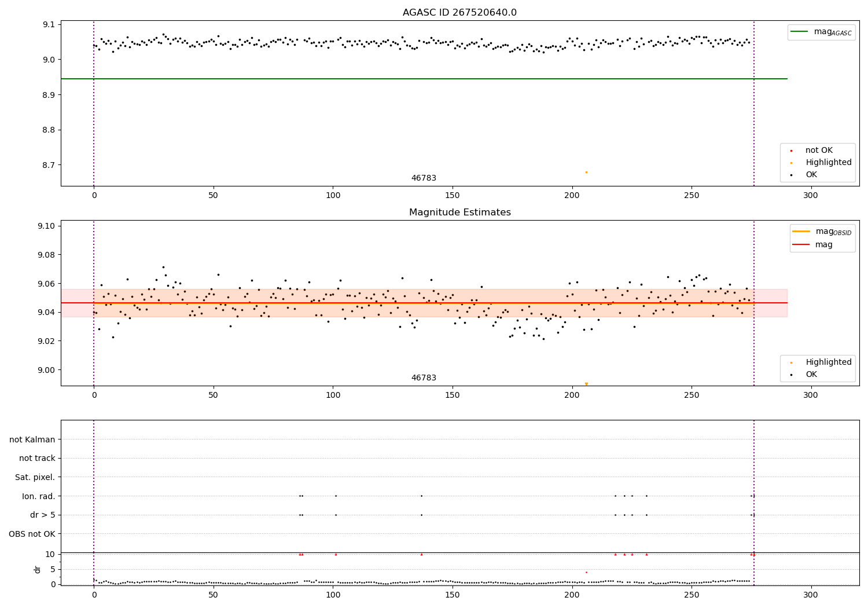Click the plot title AGASC ID 267520640.0
This screenshot has height=608, width=868.
(459, 13)
